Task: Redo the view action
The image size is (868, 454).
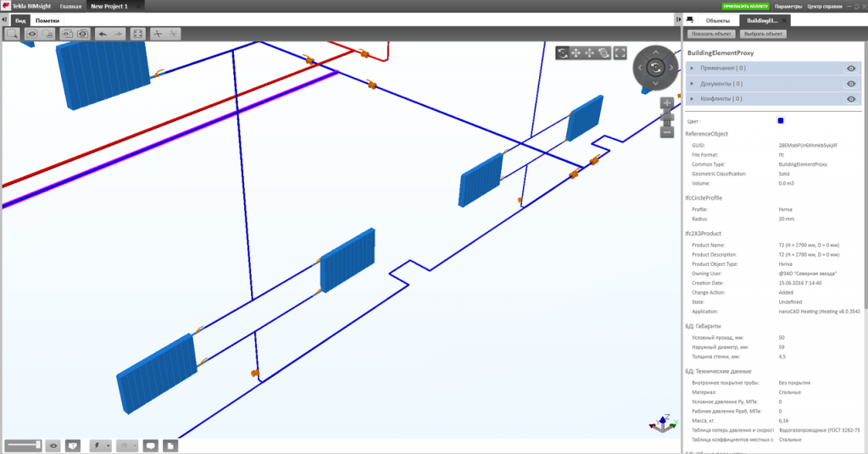Action: pos(118,34)
